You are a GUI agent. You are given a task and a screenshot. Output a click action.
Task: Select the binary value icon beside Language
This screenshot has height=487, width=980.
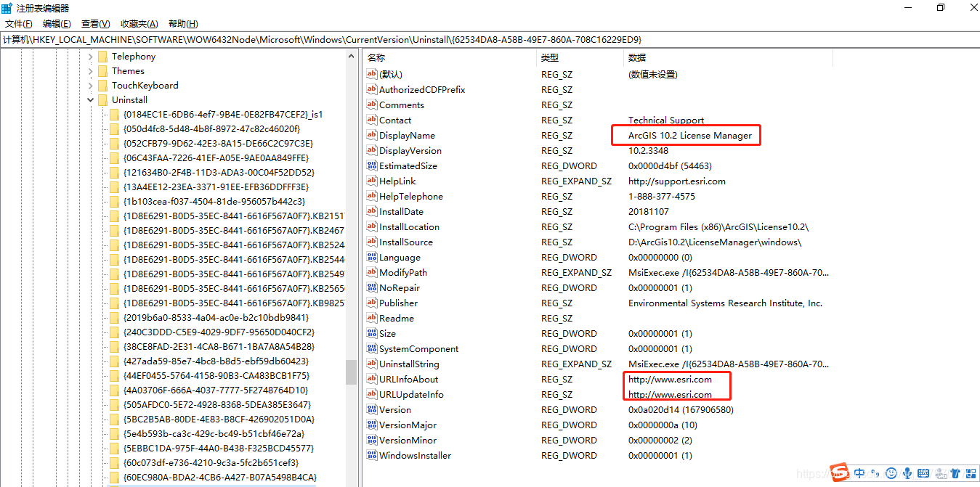click(x=372, y=258)
